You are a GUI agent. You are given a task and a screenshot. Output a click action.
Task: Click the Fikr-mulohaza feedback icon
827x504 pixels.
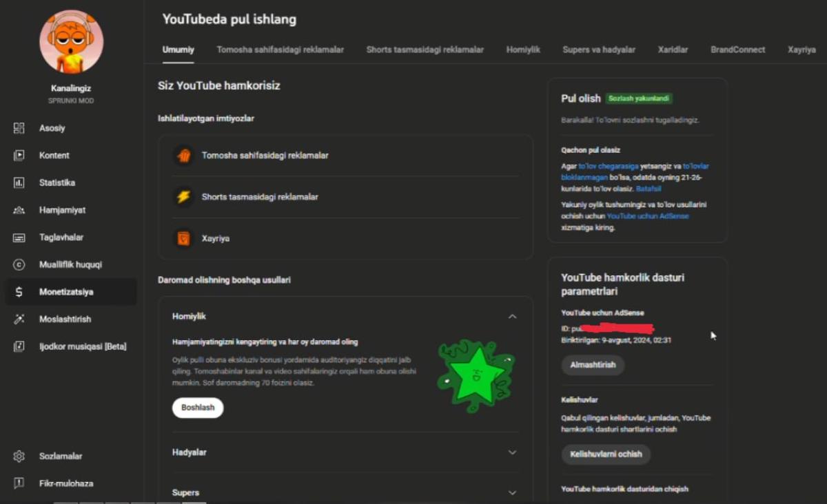coord(19,483)
